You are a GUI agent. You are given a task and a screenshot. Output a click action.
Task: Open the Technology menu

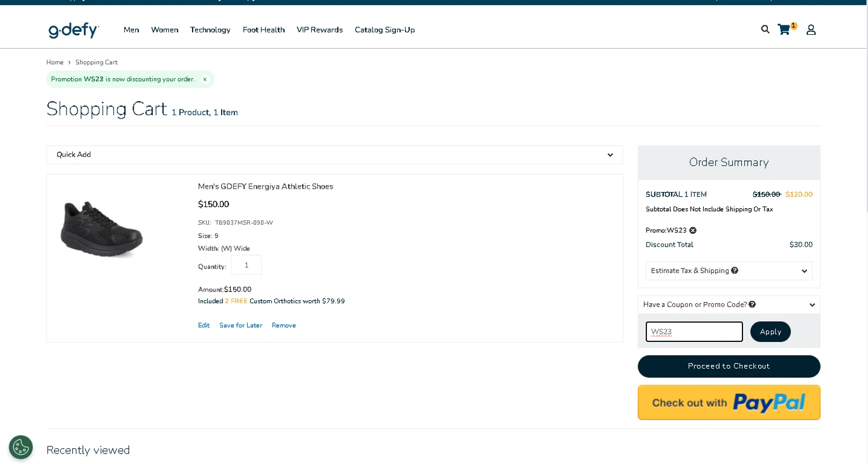pos(210,30)
